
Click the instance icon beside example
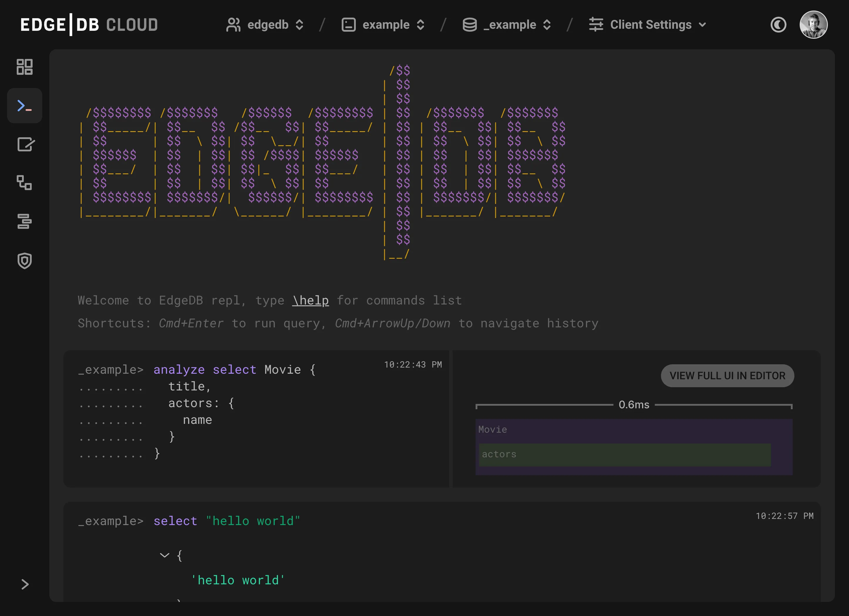[x=348, y=25]
